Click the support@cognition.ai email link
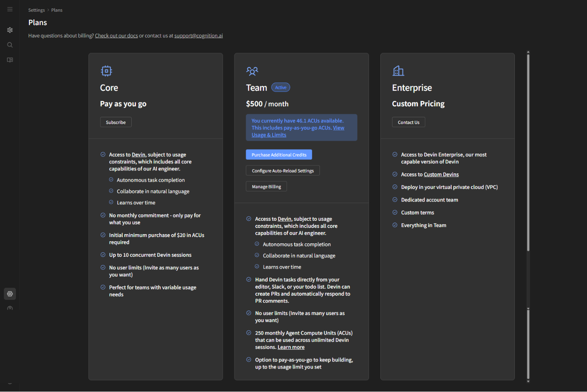 tap(199, 36)
